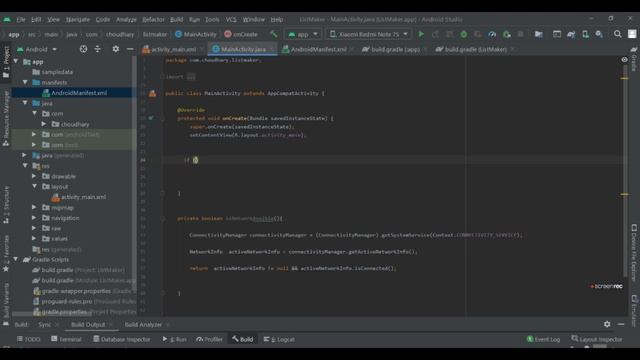Sync project with Gradle files icon
The width and height of the screenshot is (640, 360).
[571, 34]
